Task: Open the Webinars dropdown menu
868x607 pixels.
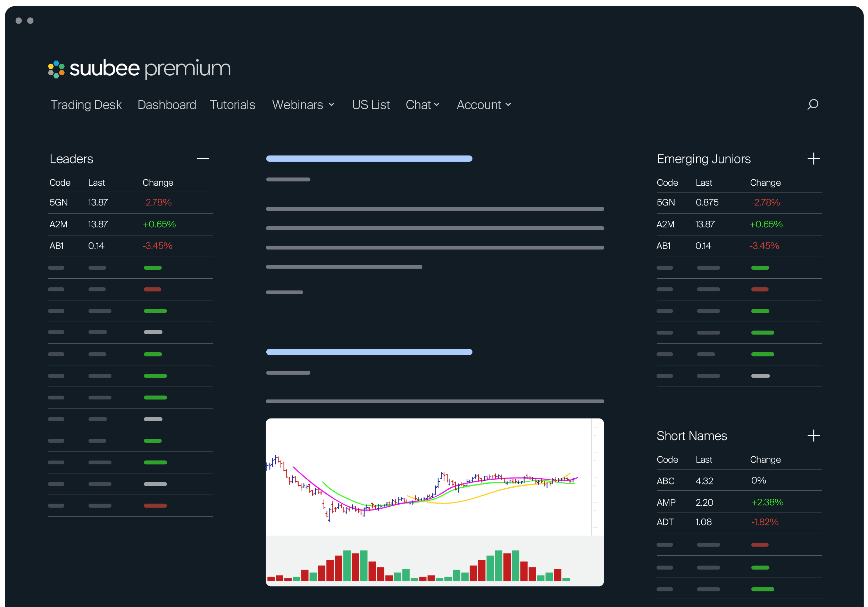Action: (x=303, y=105)
